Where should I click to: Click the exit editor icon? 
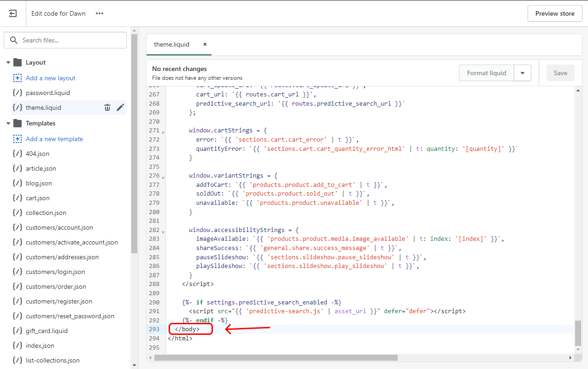(x=13, y=13)
